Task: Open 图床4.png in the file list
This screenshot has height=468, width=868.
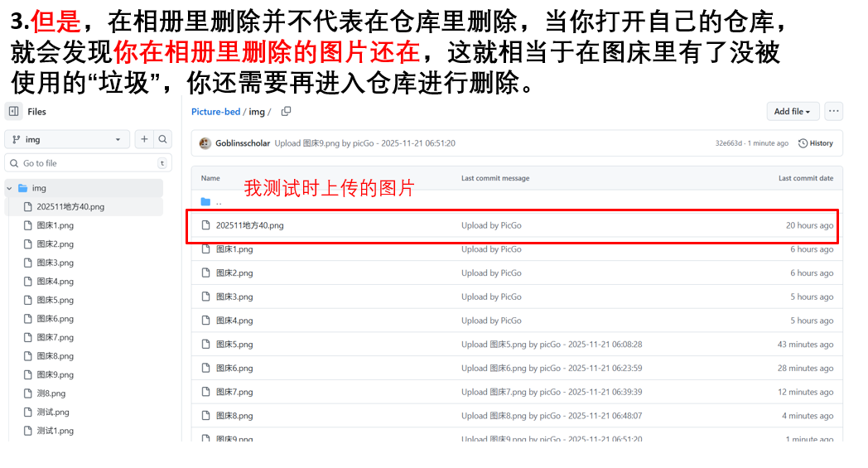Action: [234, 321]
